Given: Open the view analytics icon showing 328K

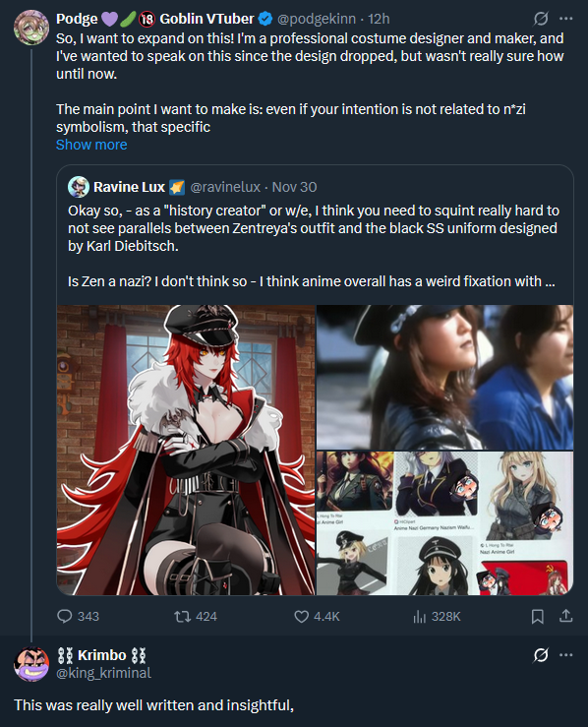Looking at the screenshot, I should (x=419, y=616).
